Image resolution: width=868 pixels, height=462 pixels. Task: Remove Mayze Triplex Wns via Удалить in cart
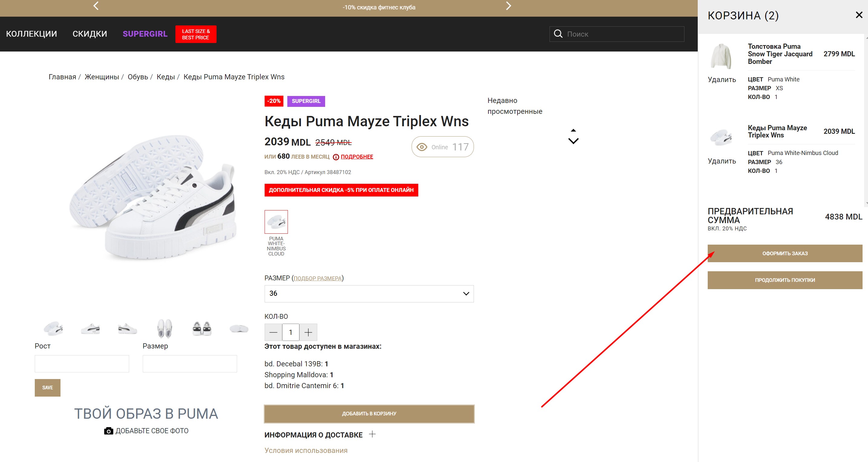pos(722,161)
